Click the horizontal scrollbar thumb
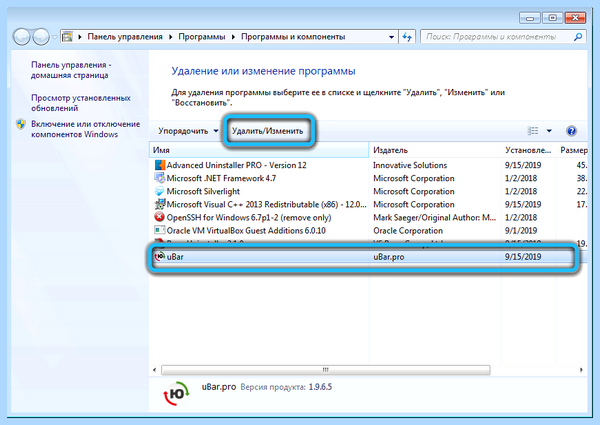The image size is (600, 425). 326,370
